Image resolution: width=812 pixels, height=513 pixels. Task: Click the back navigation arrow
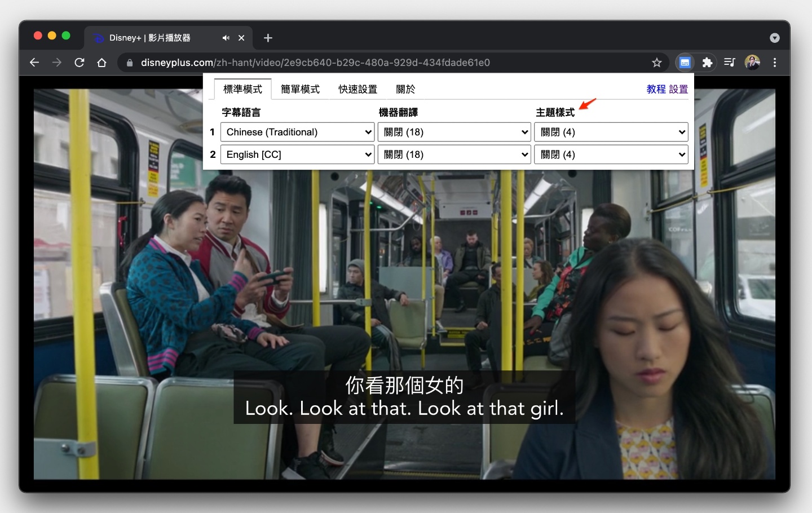tap(34, 63)
